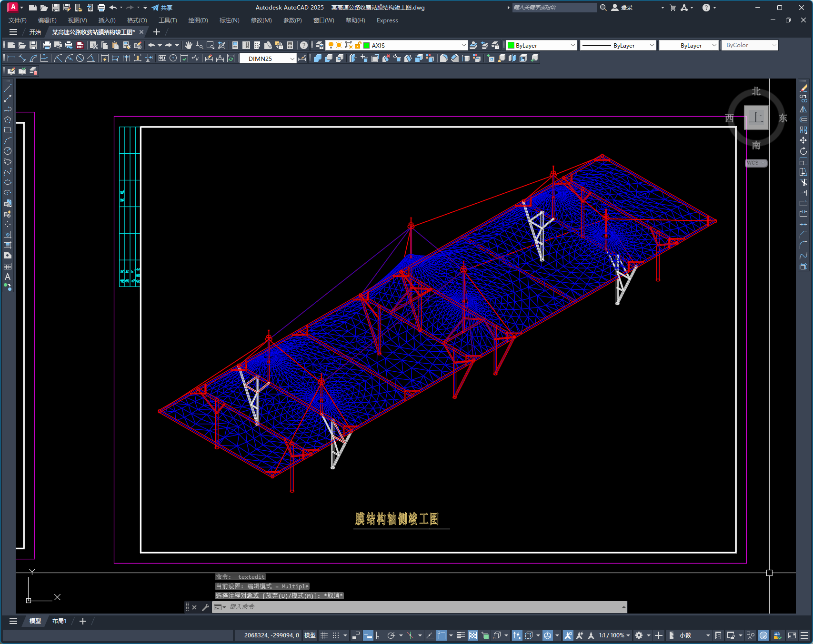The height and width of the screenshot is (644, 813).
Task: Toggle AXIS layer on/off light bulb
Action: 331,45
